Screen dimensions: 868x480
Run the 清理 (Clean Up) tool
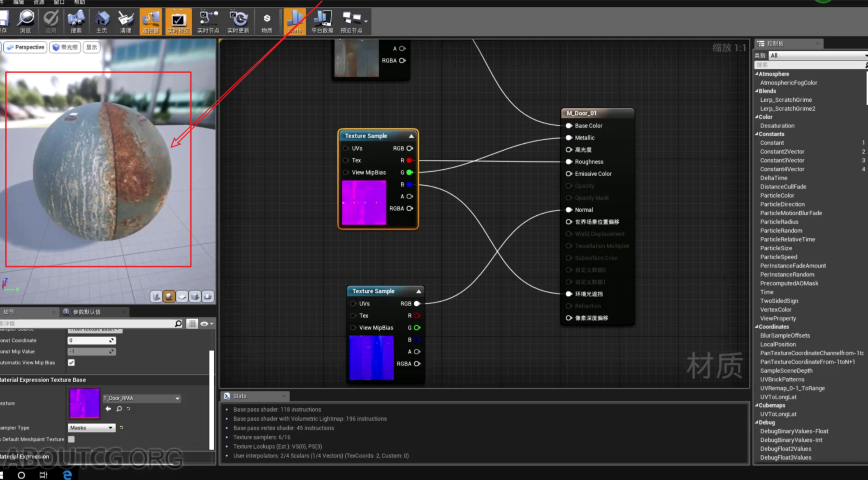[x=125, y=21]
